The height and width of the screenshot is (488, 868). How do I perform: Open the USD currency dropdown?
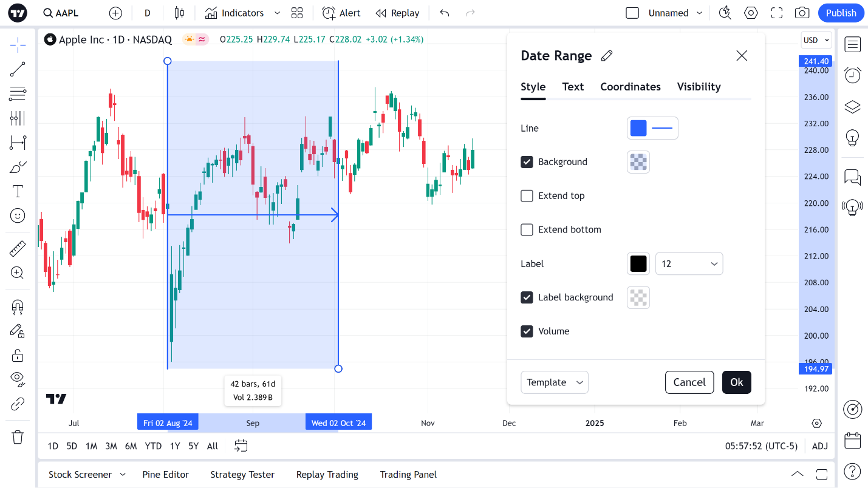816,40
